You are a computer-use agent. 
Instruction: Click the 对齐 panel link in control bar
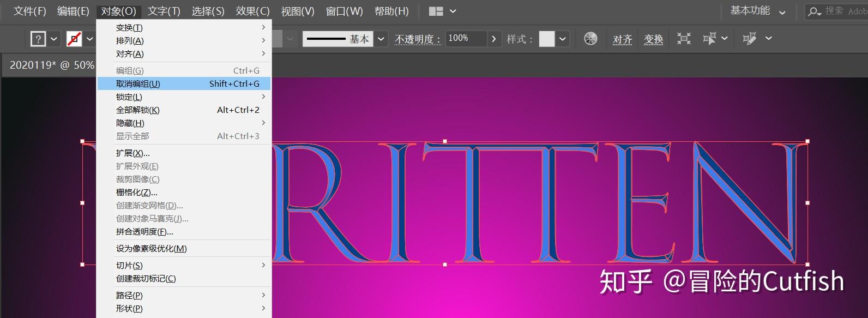click(622, 39)
